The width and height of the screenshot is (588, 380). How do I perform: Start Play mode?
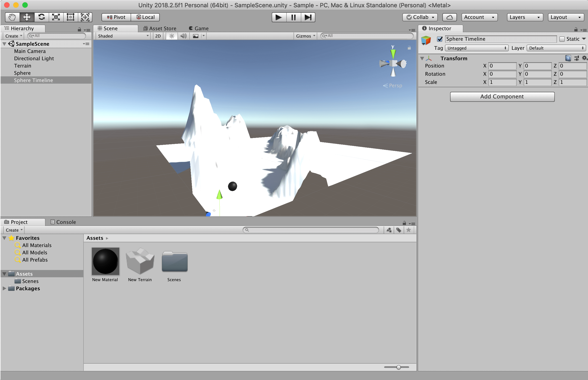(279, 17)
